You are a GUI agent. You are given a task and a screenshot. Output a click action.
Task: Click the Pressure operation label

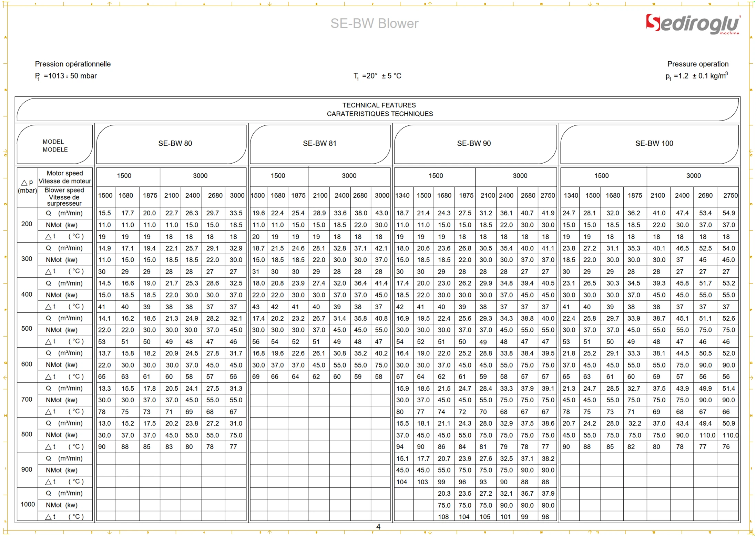coord(697,64)
